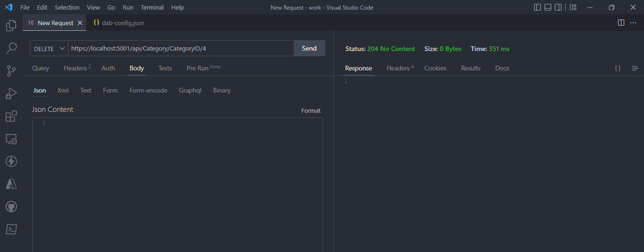Click the Send button
Screen dimensions: 644x252
coord(309,48)
